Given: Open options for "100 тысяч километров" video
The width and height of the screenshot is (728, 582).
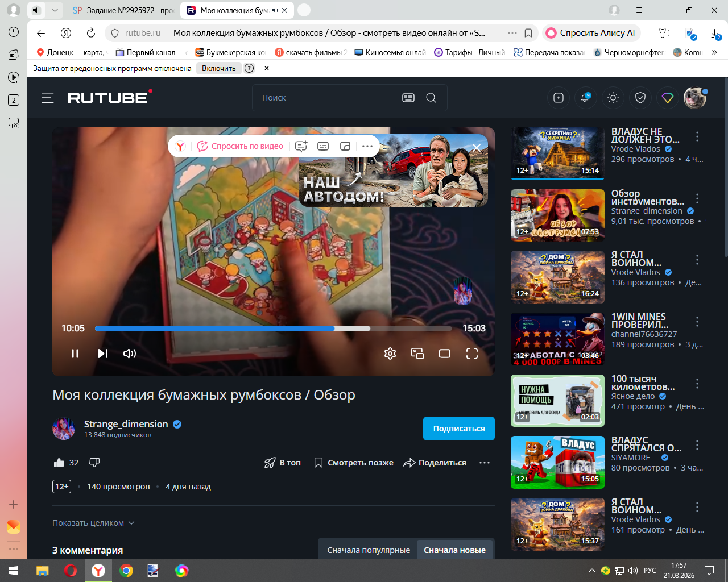Looking at the screenshot, I should (x=697, y=384).
